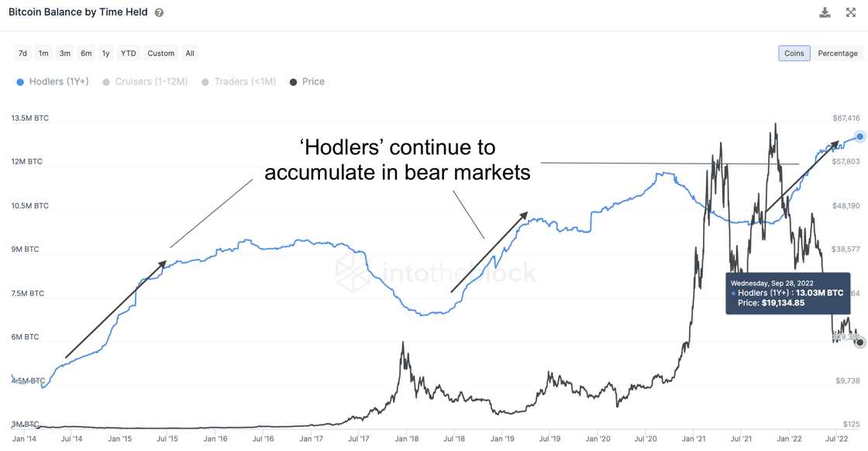Switch to 1m time range

click(x=43, y=53)
